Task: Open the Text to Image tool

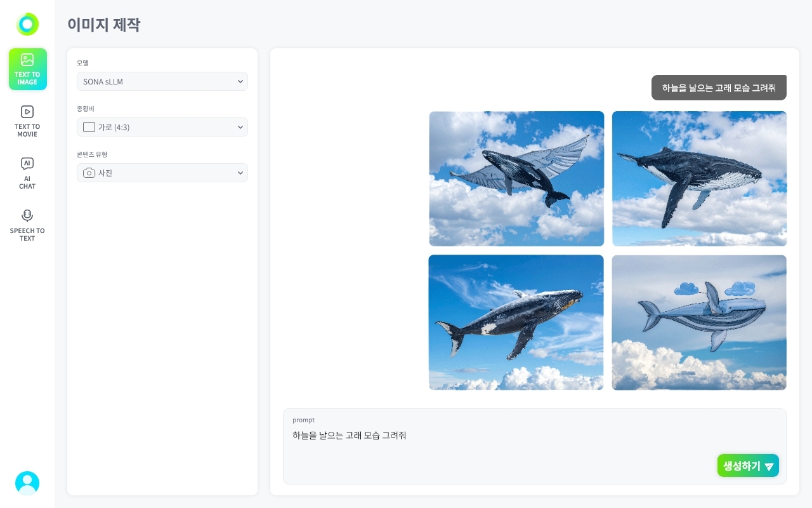Action: click(x=27, y=69)
